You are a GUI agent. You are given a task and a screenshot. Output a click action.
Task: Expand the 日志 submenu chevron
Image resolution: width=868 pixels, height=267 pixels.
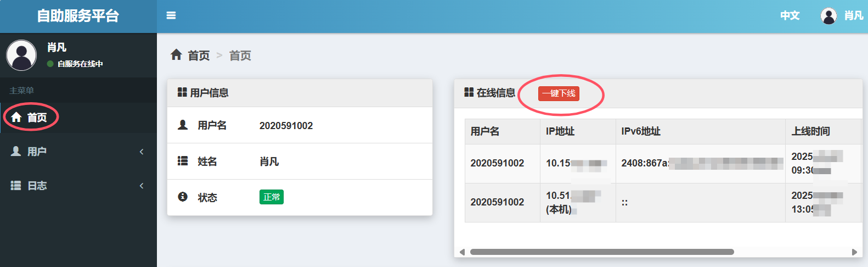pyautogui.click(x=142, y=186)
